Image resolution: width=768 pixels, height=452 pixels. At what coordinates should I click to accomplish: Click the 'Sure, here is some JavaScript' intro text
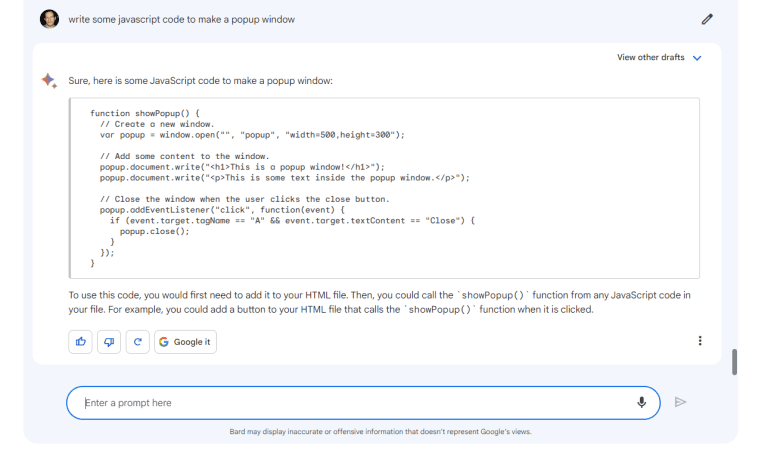[x=200, y=80]
